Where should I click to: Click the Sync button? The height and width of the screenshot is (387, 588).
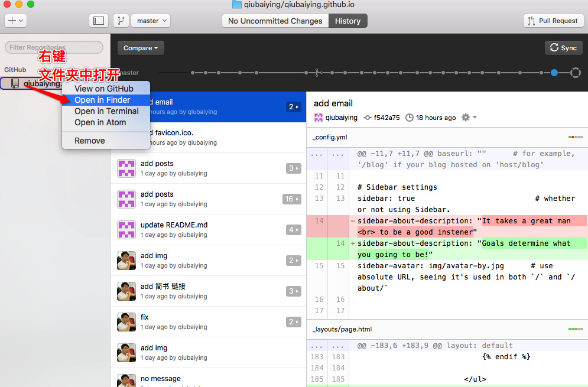pyautogui.click(x=563, y=48)
